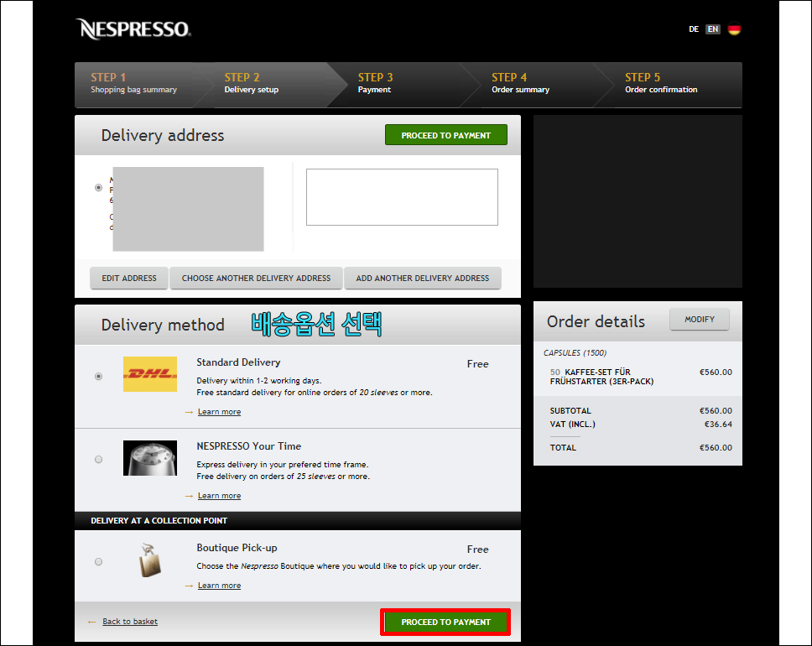Click the empty text box beside address
The image size is (812, 646).
click(x=402, y=197)
